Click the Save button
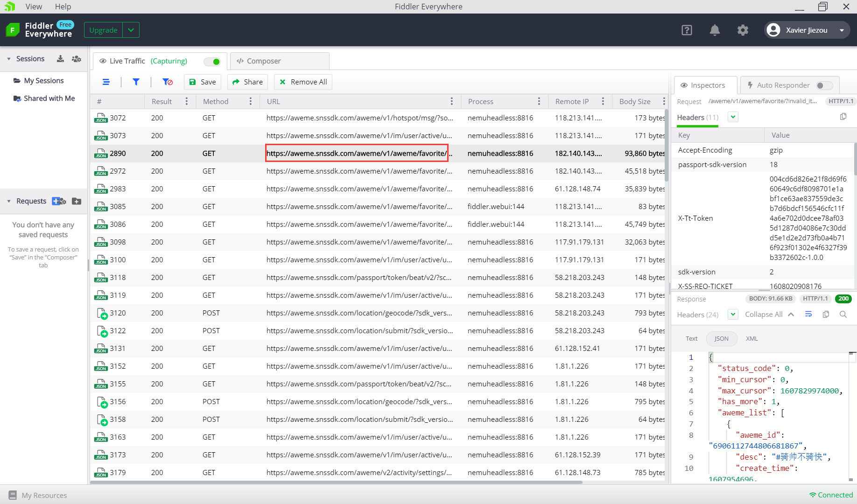 click(x=203, y=82)
